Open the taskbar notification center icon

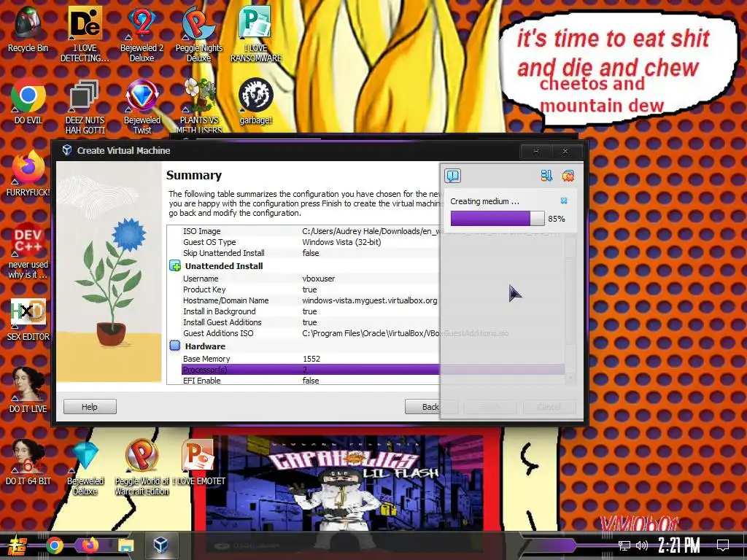coord(723,545)
